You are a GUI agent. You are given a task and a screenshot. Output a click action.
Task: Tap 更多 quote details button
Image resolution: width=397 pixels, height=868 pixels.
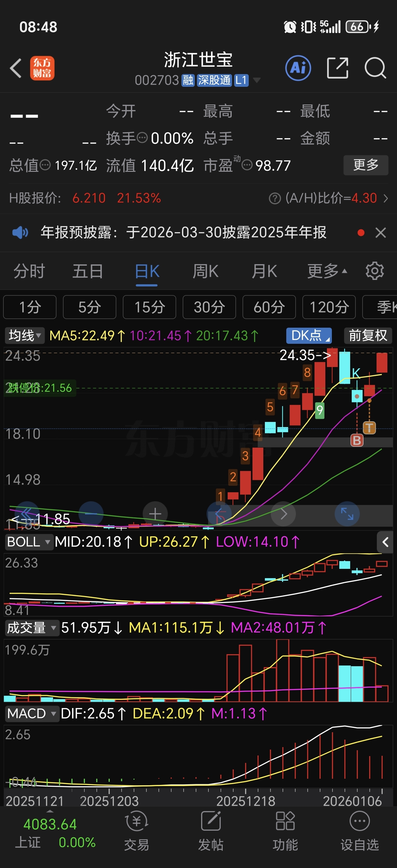point(366,165)
